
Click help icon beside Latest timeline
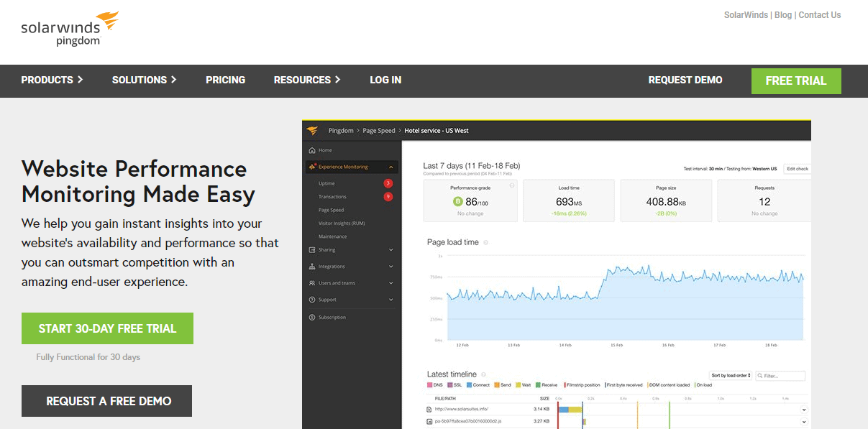(484, 374)
